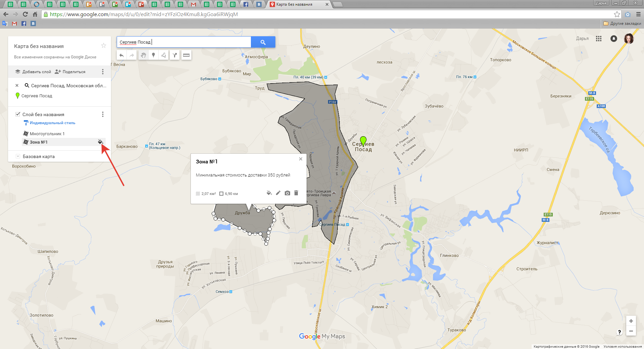Delete Зона №1 with the trash icon

(x=296, y=193)
